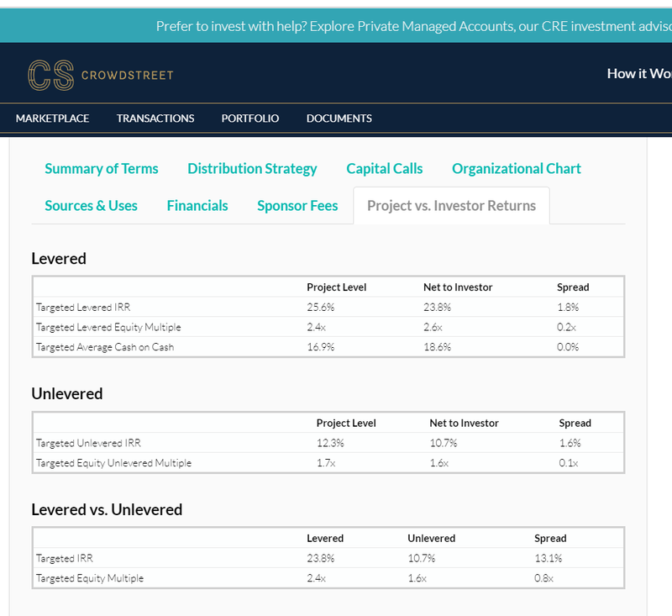Click 23.8% in the Targeted Levered IRR row
The height and width of the screenshot is (616, 672).
click(437, 308)
